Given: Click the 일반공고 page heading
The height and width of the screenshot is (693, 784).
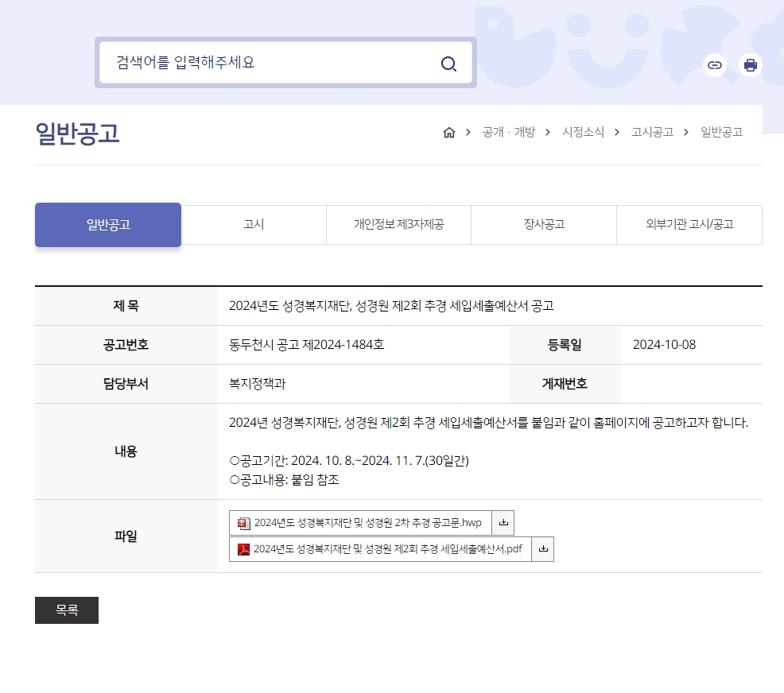Looking at the screenshot, I should [77, 134].
